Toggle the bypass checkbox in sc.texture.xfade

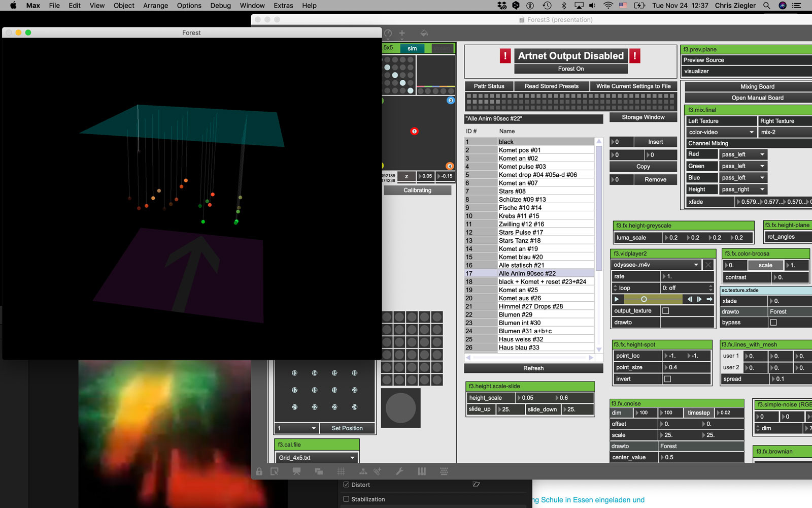pyautogui.click(x=773, y=323)
